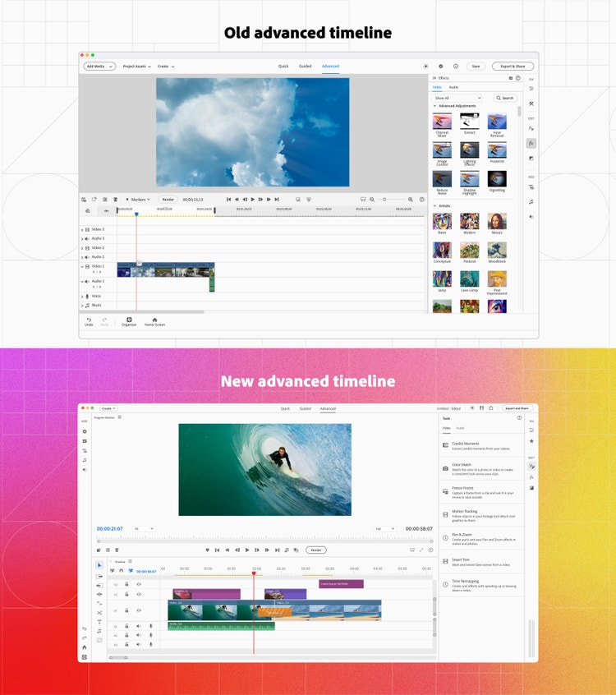Image resolution: width=616 pixels, height=695 pixels.
Task: Click Export & Share in old window
Action: point(513,66)
